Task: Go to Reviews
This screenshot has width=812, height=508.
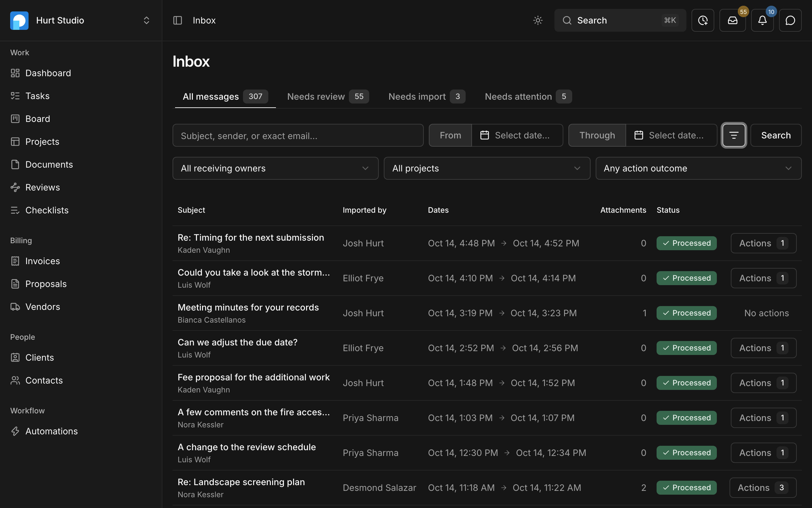Action: 81,187
